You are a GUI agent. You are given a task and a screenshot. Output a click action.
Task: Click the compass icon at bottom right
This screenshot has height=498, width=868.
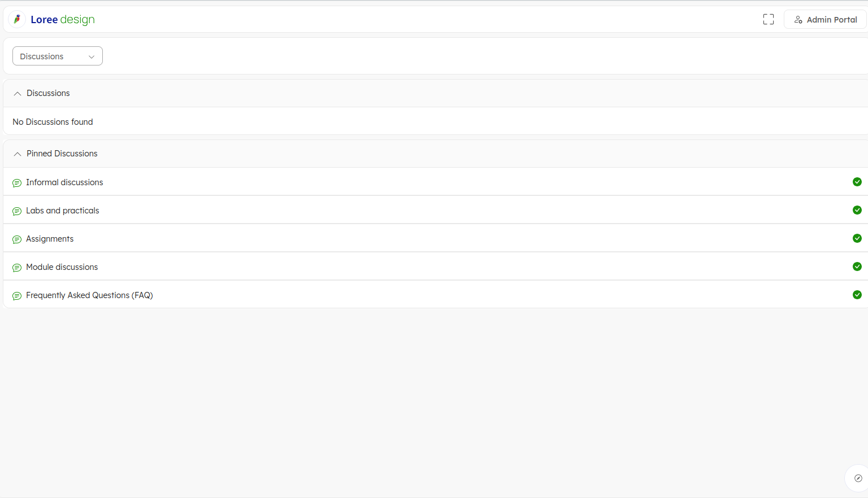click(858, 478)
